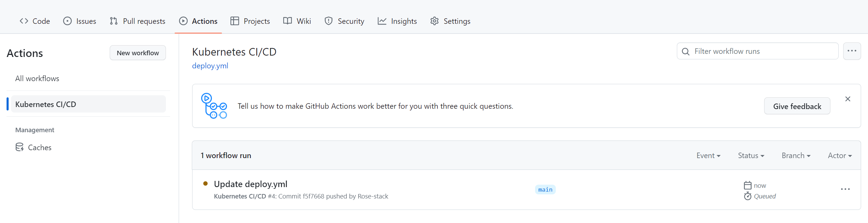Open the Code tab using its brackets icon
This screenshot has height=223, width=868.
(24, 21)
